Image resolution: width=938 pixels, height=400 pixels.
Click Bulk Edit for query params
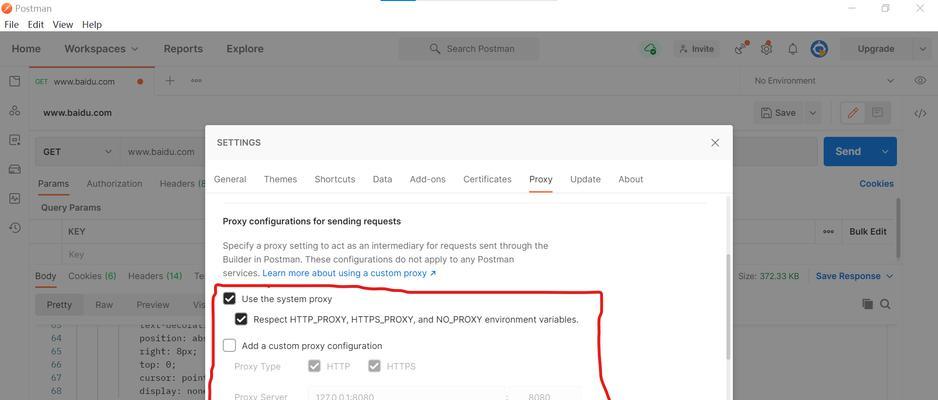coord(868,231)
